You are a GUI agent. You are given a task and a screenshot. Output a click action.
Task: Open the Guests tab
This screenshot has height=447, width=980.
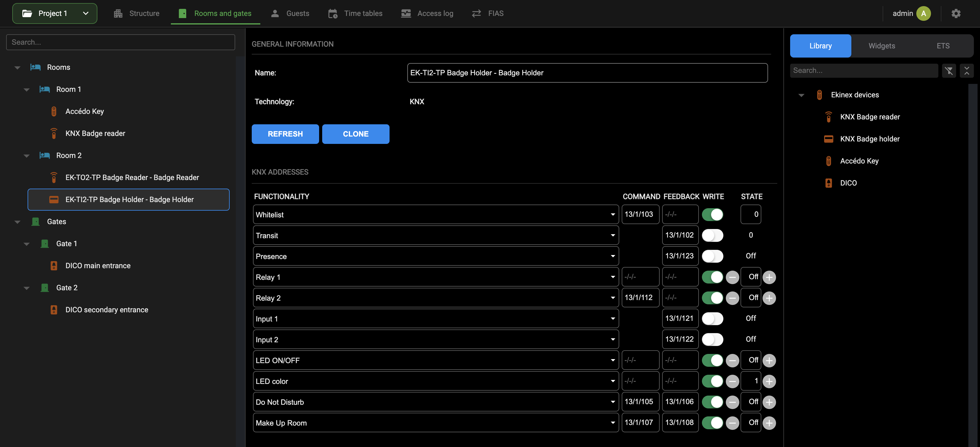[x=290, y=13]
